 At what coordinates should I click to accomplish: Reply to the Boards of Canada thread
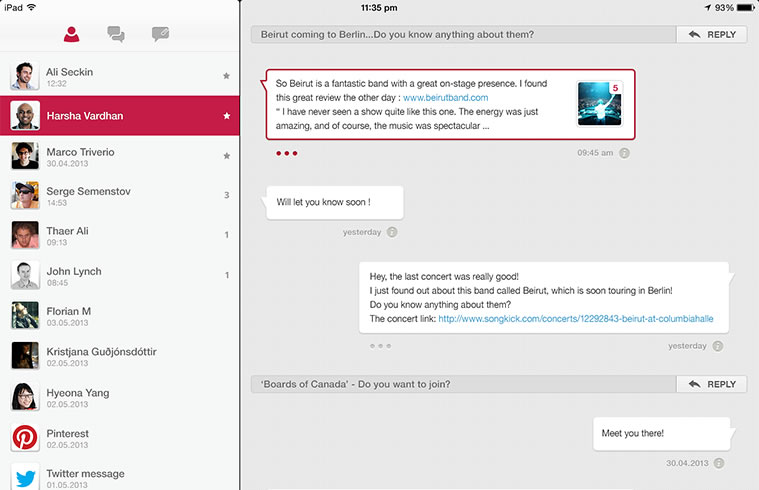click(x=712, y=384)
